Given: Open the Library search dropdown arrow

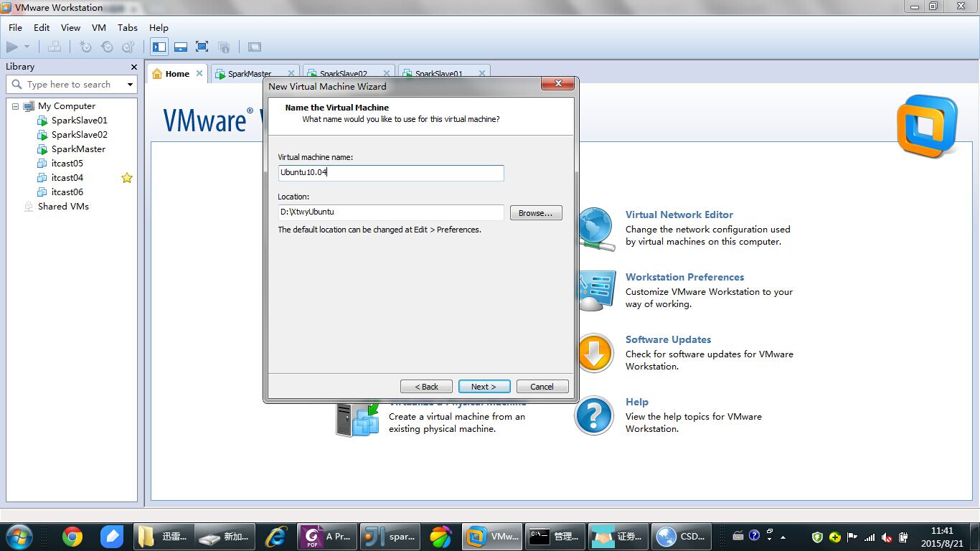Looking at the screenshot, I should coord(130,84).
